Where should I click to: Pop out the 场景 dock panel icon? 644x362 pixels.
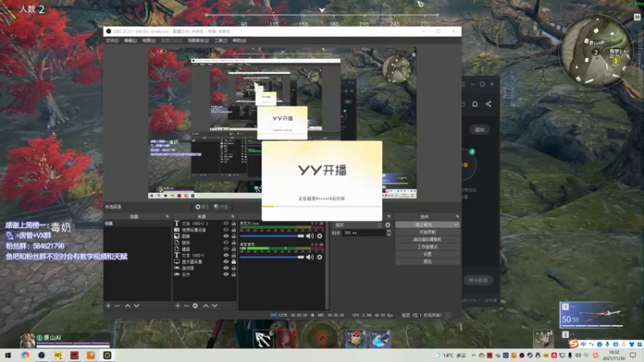point(167,216)
